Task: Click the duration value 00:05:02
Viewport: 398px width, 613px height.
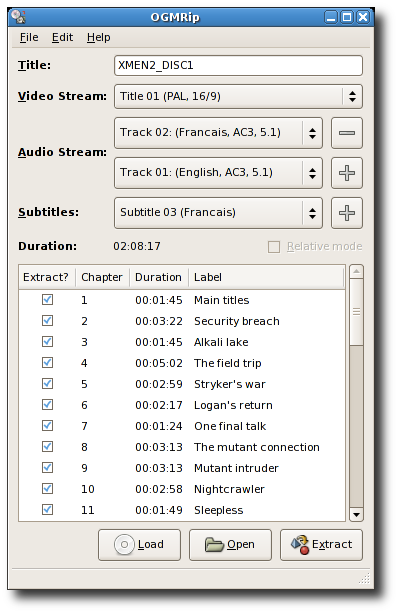Action: tap(159, 363)
